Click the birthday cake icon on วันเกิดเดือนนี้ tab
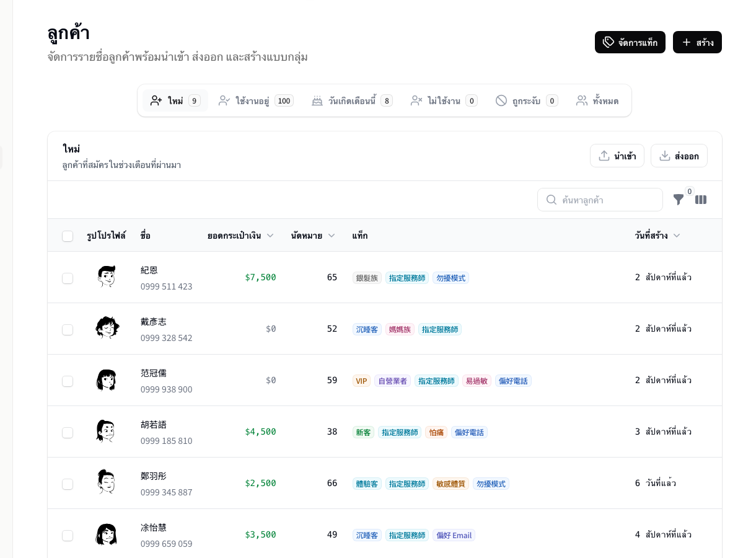This screenshot has width=756, height=558. tap(317, 100)
